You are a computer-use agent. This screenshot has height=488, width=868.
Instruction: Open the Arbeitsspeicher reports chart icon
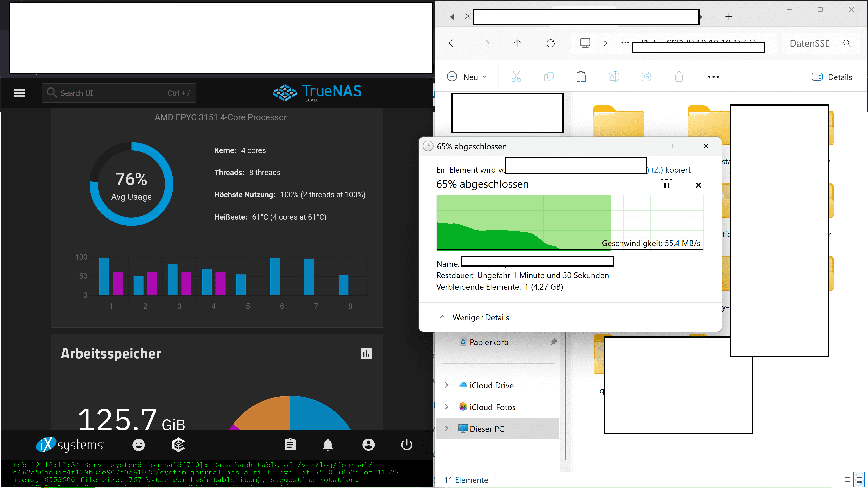coord(366,354)
